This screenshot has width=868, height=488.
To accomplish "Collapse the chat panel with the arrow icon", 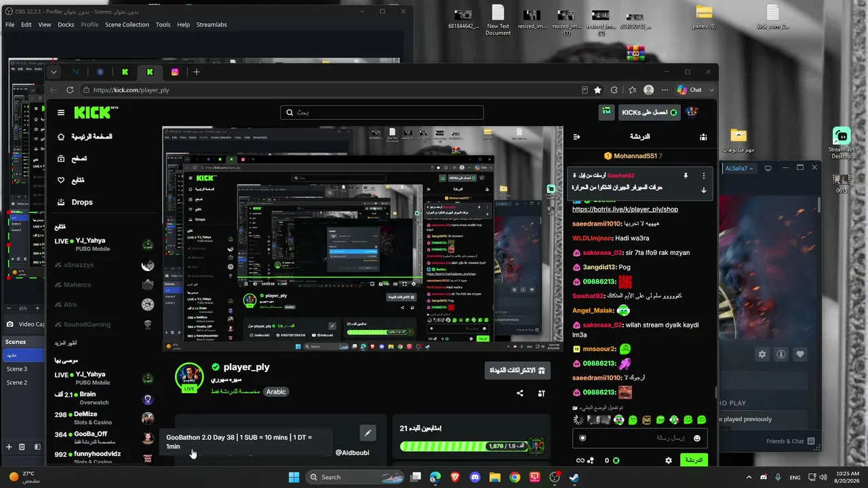I will click(576, 137).
